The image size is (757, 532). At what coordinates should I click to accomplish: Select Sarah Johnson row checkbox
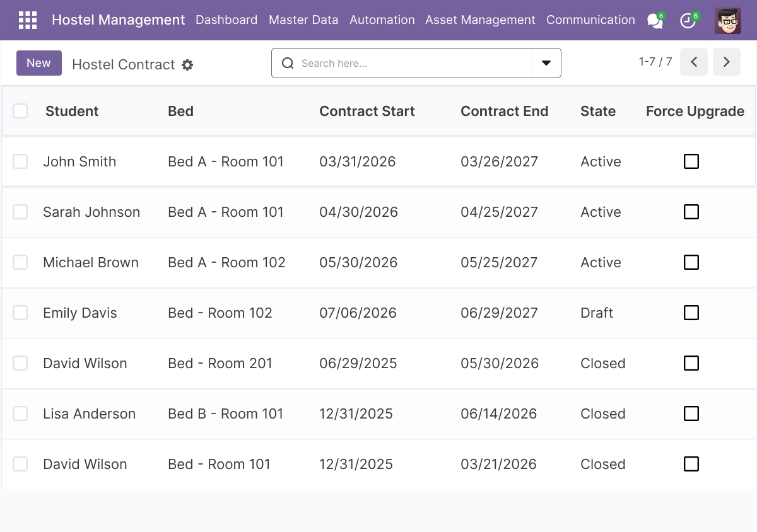pyautogui.click(x=20, y=212)
